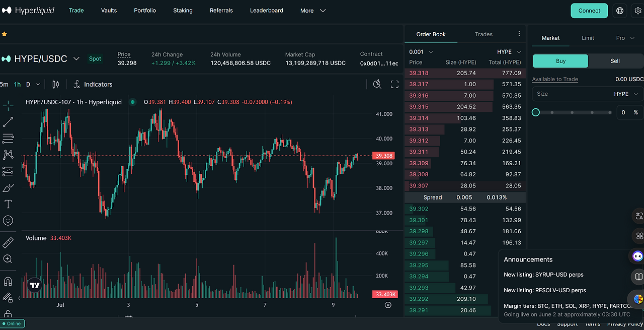Click the quick search lightning icon

[x=377, y=84]
